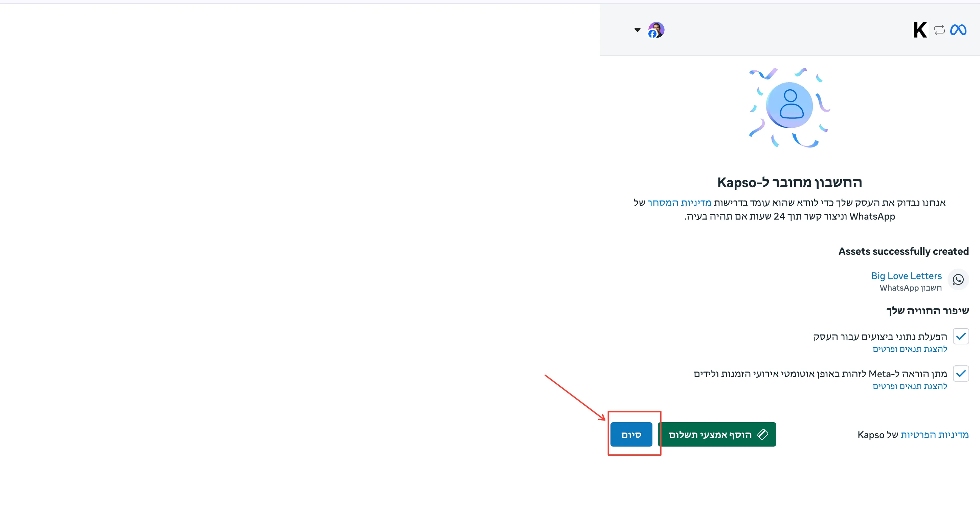980x521 pixels.
Task: Click the blue סיום button
Action: tap(631, 434)
